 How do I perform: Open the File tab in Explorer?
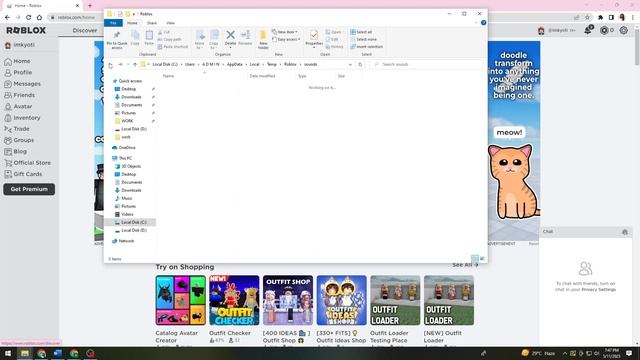click(113, 23)
